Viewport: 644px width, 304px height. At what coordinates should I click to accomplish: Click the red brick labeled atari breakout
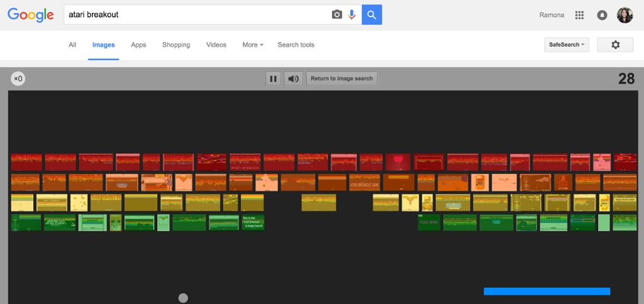click(x=245, y=162)
